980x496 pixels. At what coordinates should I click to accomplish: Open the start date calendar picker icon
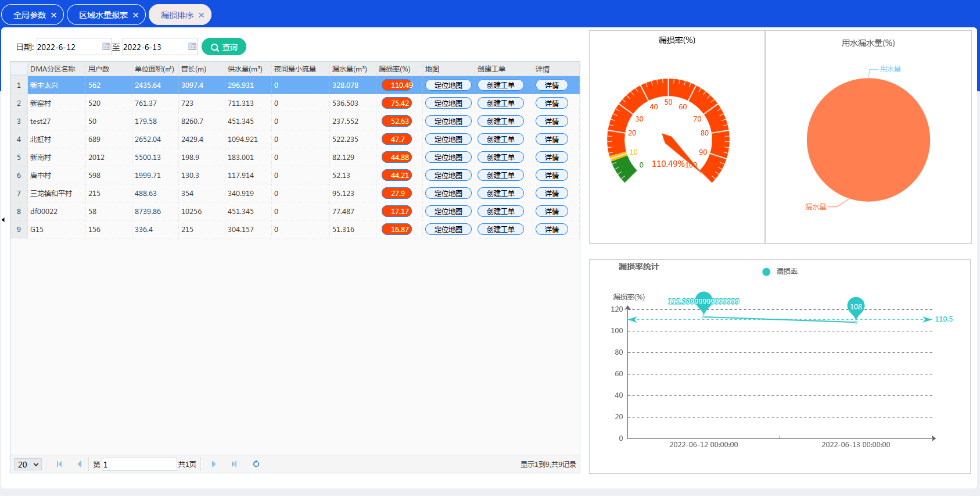pyautogui.click(x=106, y=47)
